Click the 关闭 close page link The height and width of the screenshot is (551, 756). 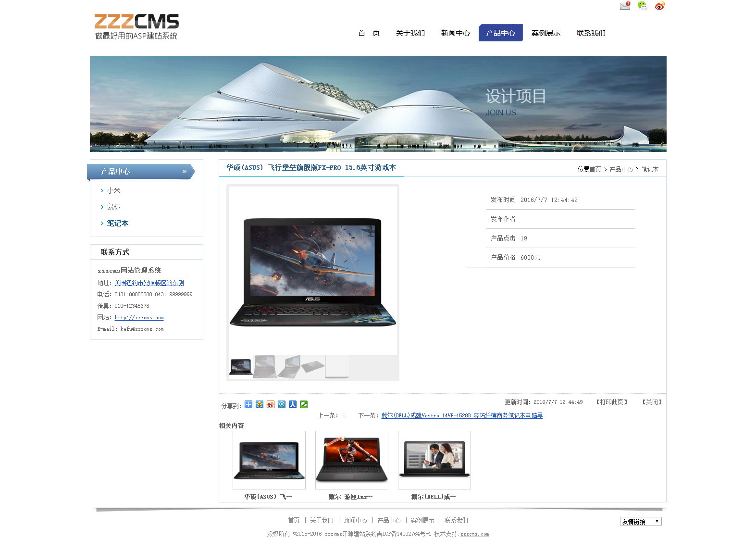pyautogui.click(x=652, y=402)
